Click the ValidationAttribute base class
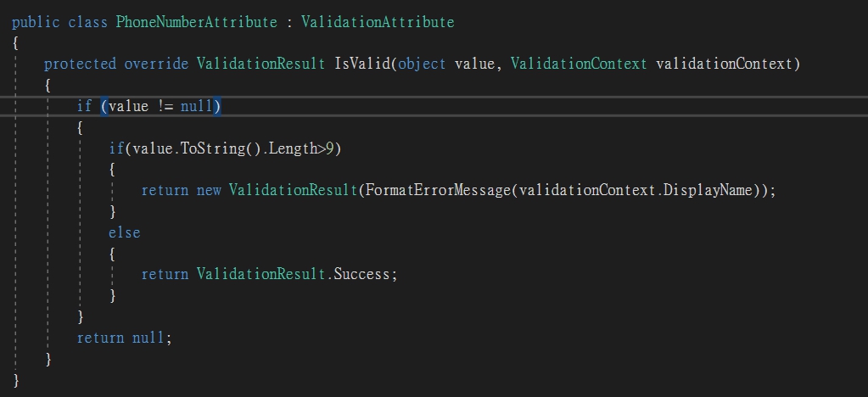Screen dimensions: 868x397 378,22
